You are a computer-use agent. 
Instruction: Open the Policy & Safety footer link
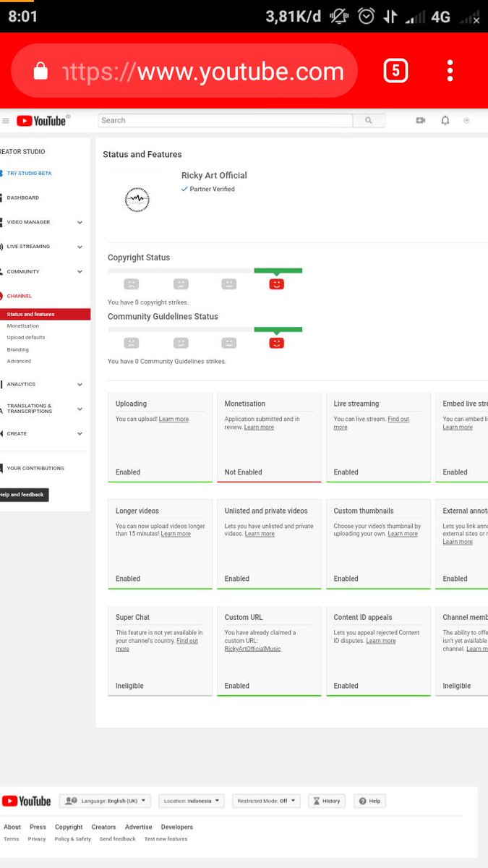73,839
